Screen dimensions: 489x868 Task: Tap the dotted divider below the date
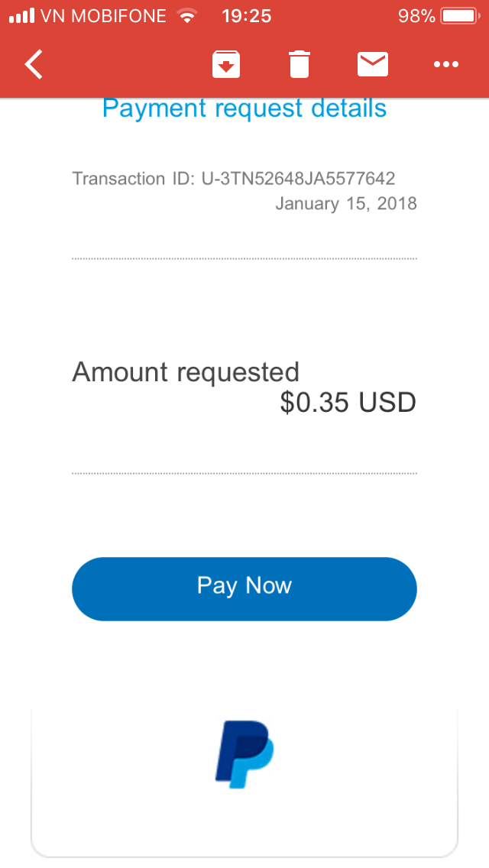244,259
